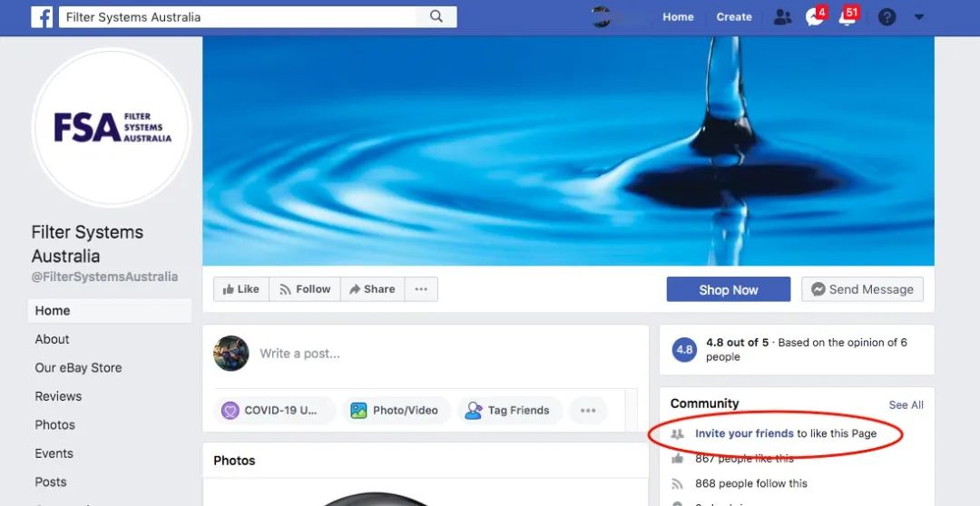
Task: Click the search magnifier button
Action: point(436,17)
